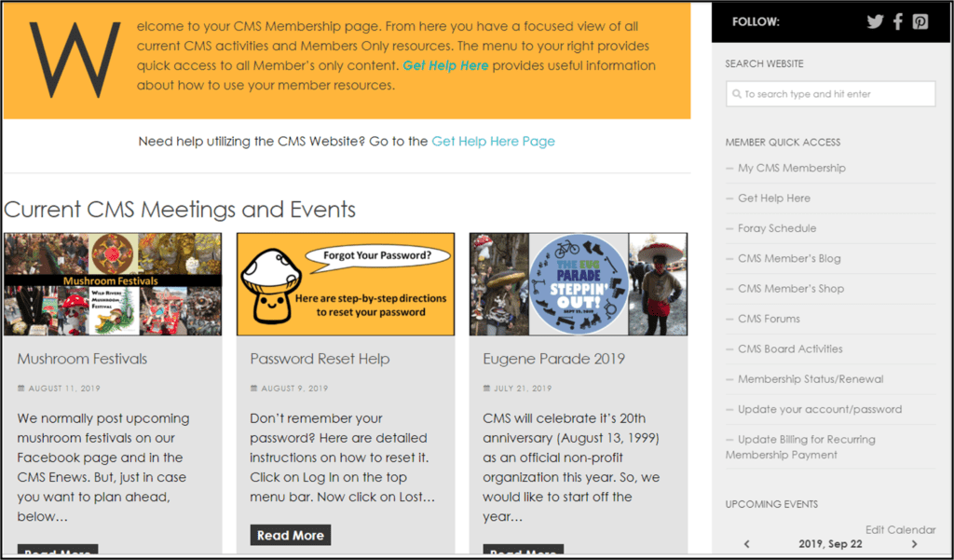Image resolution: width=954 pixels, height=560 pixels.
Task: Open Membership Status/Renewal link
Action: click(x=811, y=378)
